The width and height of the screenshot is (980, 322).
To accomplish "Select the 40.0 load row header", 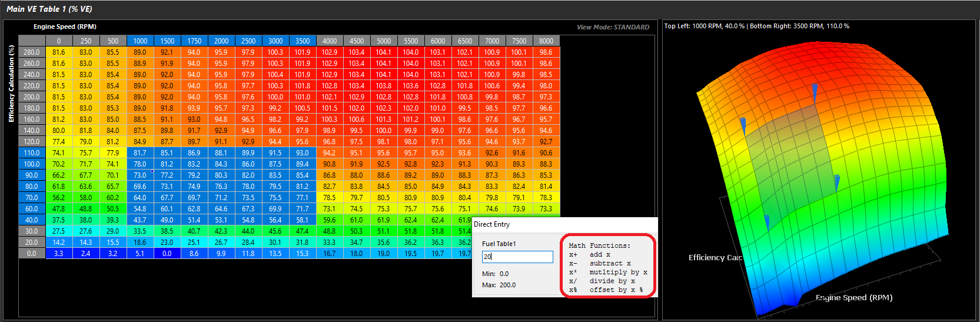I will coord(32,220).
